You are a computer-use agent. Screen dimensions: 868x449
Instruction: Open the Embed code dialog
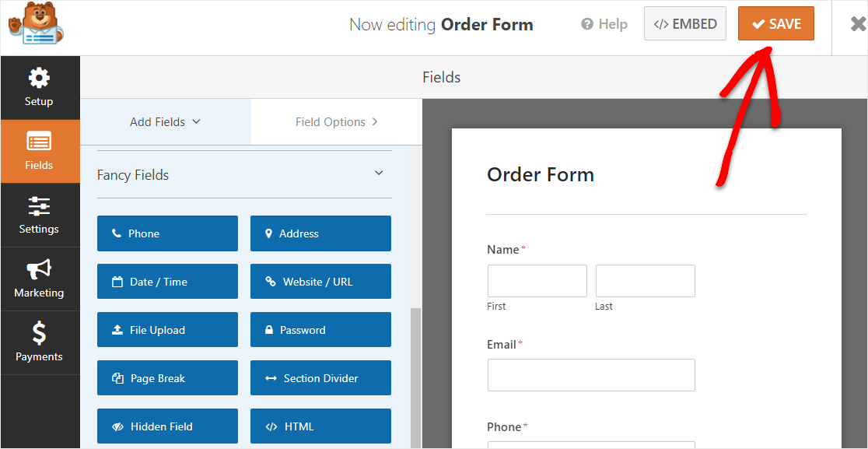[684, 24]
